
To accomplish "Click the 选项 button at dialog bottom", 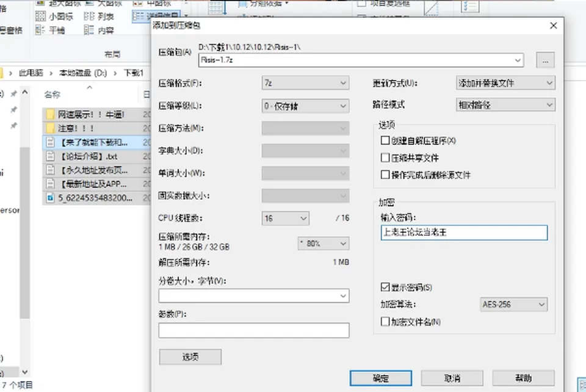I will tap(190, 357).
